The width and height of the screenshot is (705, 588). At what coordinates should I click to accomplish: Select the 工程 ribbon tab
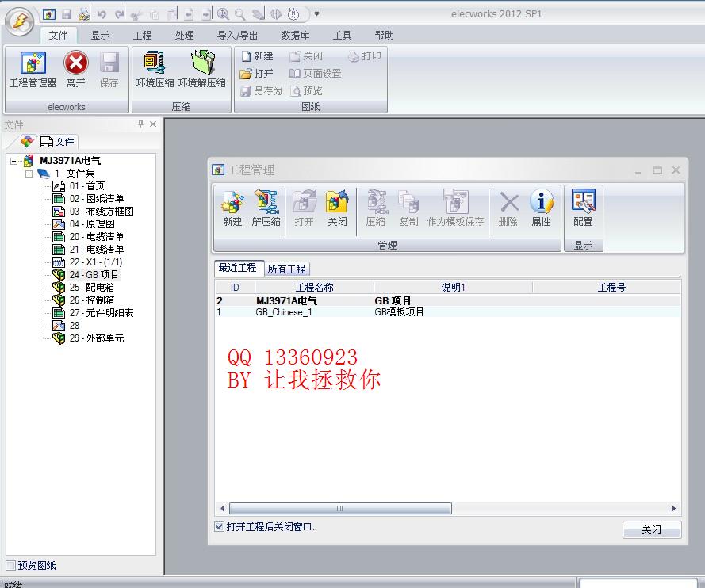(x=143, y=36)
